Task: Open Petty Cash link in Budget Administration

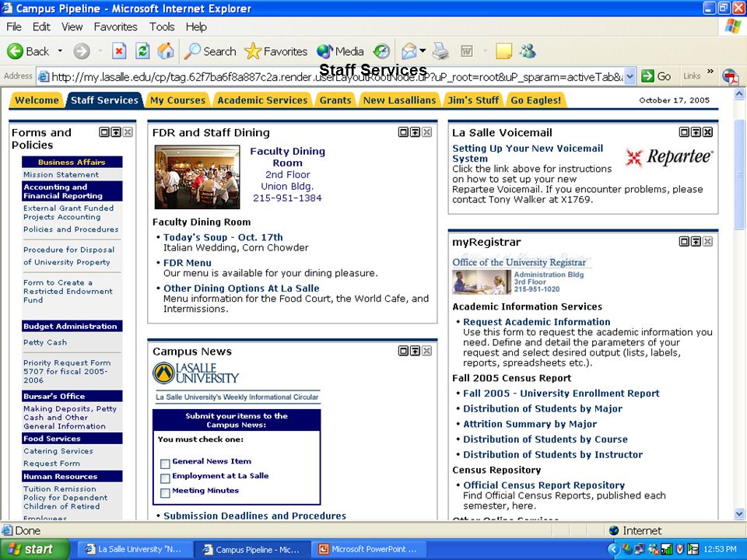Action: click(45, 342)
